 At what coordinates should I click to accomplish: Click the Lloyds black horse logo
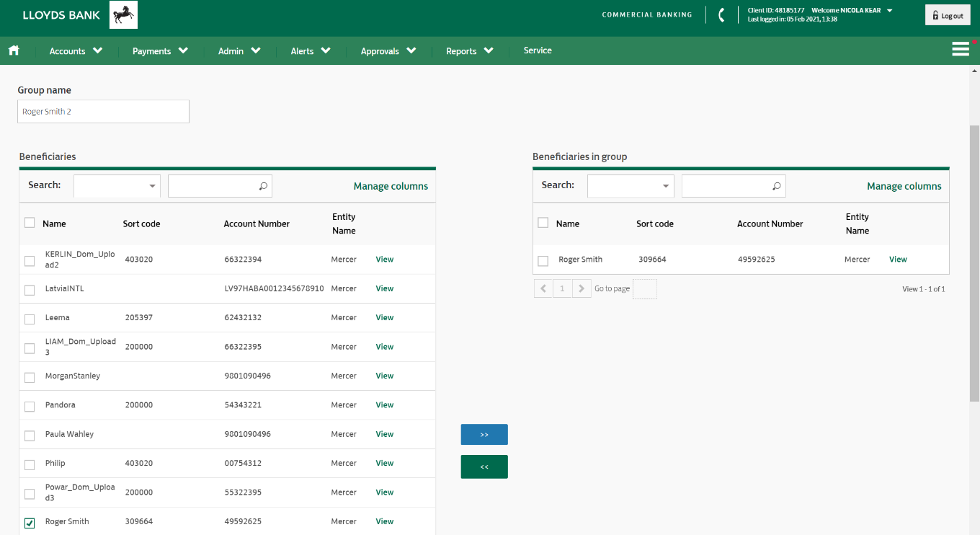click(x=123, y=14)
